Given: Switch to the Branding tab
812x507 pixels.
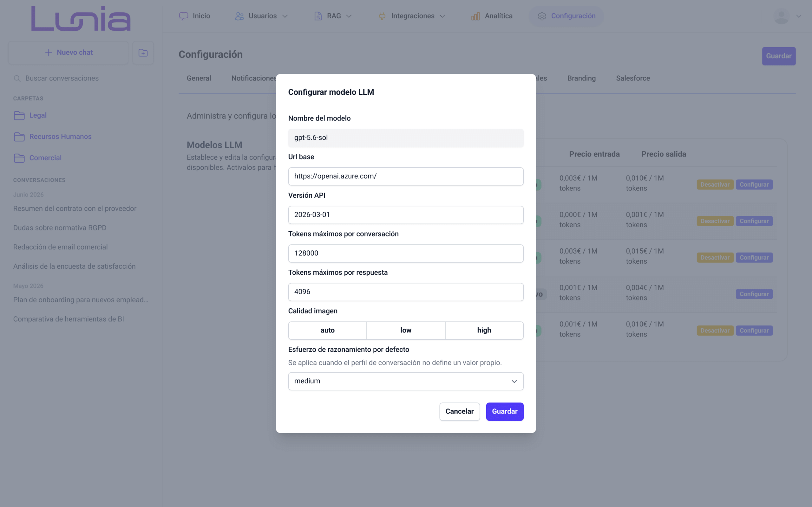Looking at the screenshot, I should (x=581, y=78).
